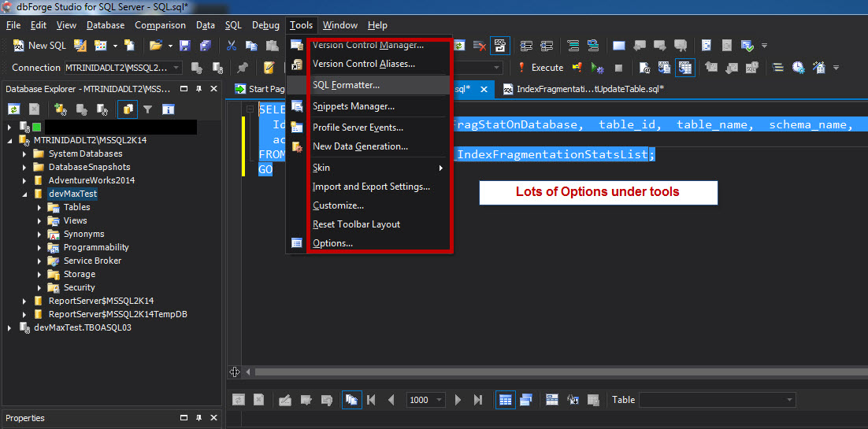Click the Decrease Indent icon

tap(526, 46)
